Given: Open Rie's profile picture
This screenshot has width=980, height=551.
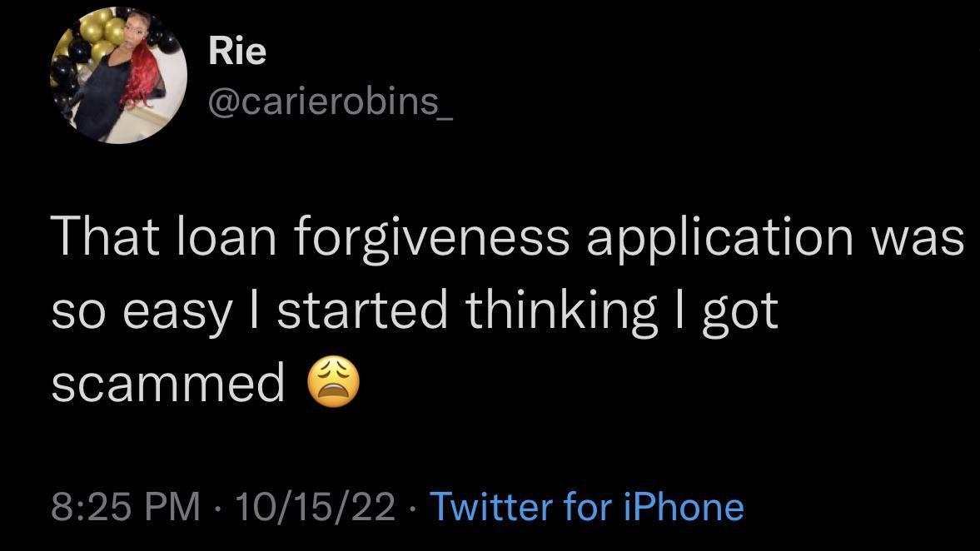Looking at the screenshot, I should tap(118, 77).
